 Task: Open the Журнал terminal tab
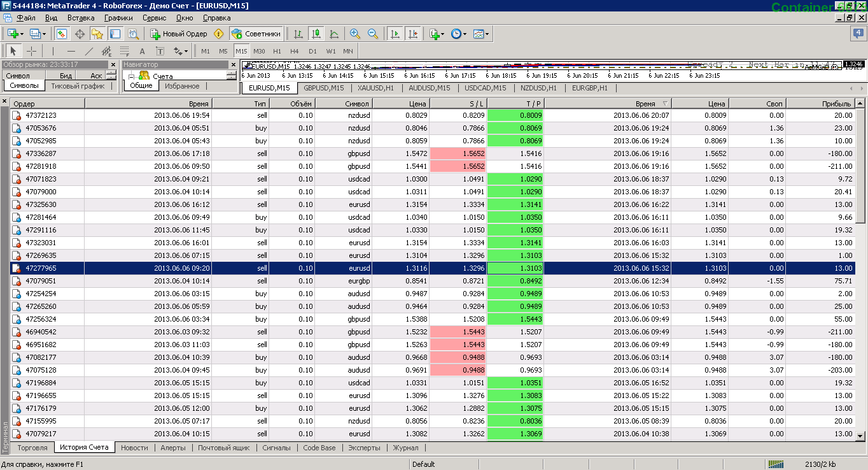tap(405, 448)
